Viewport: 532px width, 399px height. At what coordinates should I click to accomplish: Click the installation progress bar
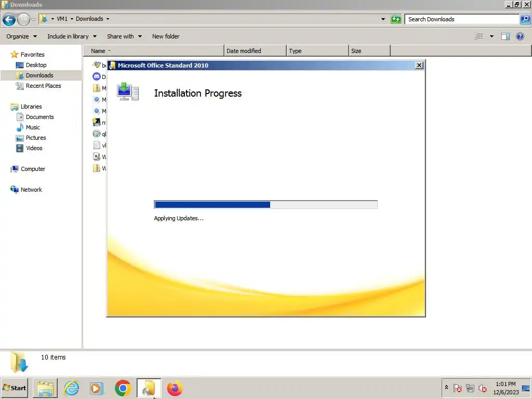click(265, 205)
